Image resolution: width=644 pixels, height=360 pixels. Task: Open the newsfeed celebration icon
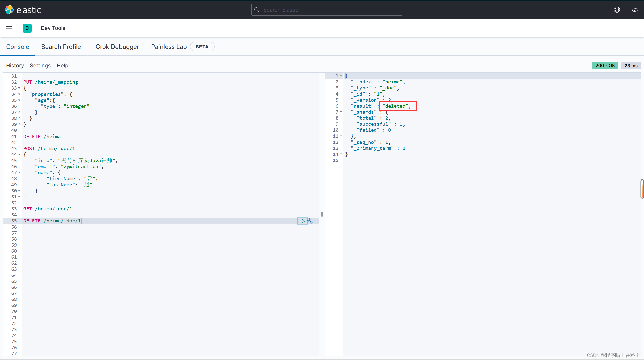click(635, 10)
